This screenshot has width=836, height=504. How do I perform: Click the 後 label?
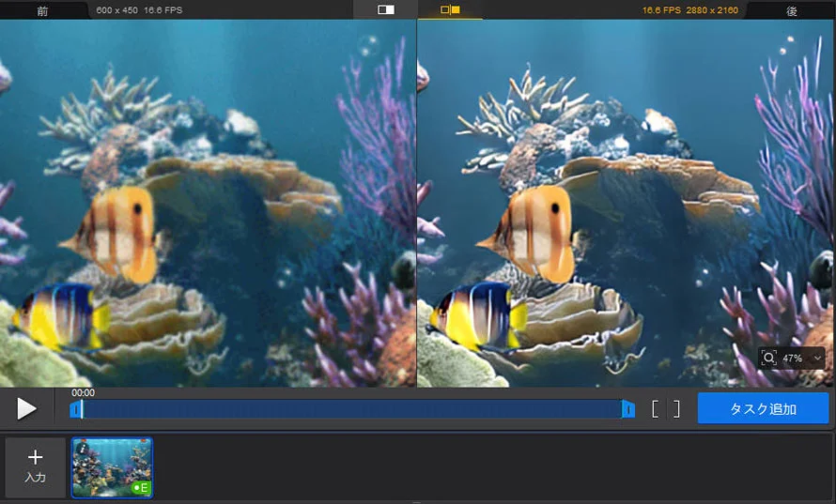pyautogui.click(x=792, y=11)
